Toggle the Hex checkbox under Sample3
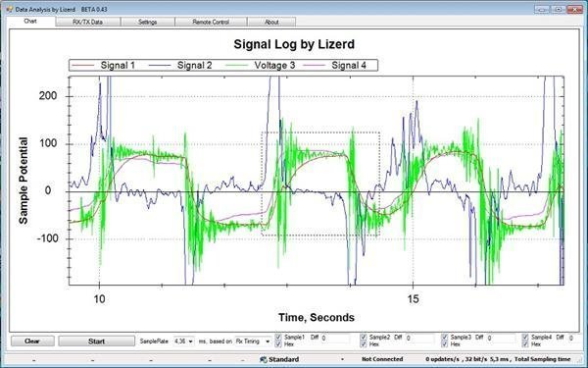Image resolution: width=588 pixels, height=368 pixels. [x=445, y=344]
